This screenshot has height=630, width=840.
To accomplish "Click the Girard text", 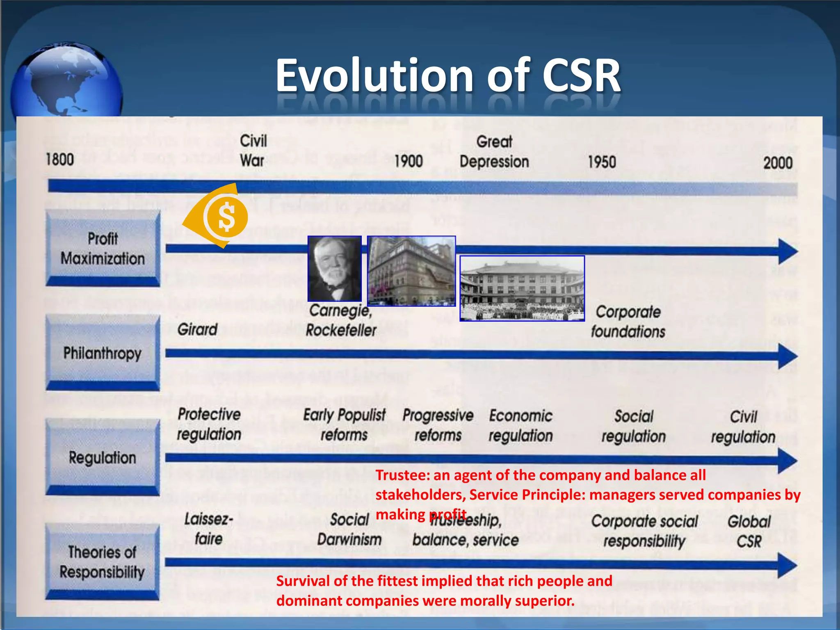I will 197,329.
